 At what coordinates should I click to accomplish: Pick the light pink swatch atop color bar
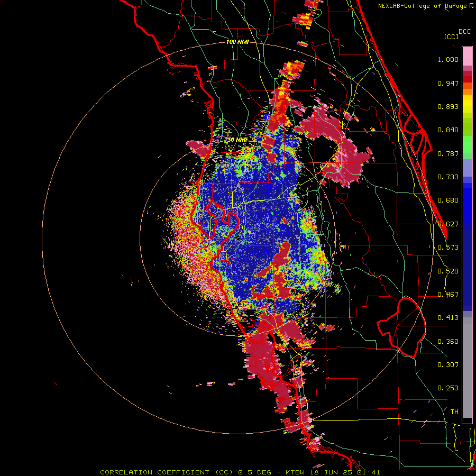[x=467, y=56]
